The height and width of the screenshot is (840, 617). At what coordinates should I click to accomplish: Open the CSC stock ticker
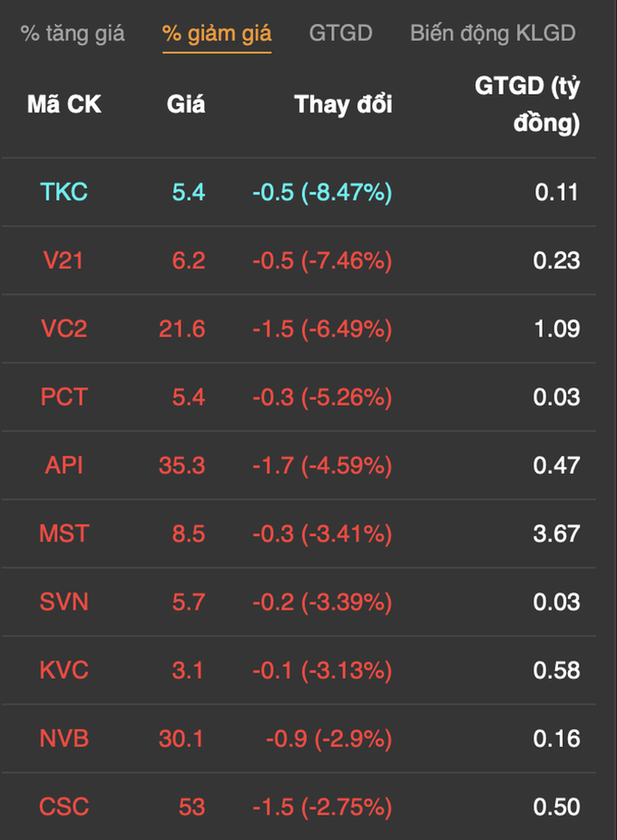point(64,807)
